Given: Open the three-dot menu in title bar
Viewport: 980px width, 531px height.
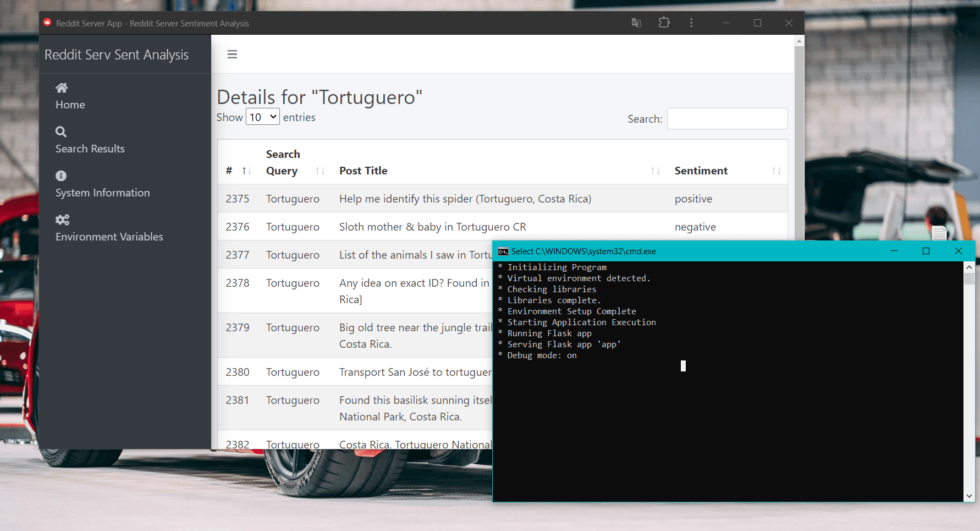Looking at the screenshot, I should coord(691,23).
